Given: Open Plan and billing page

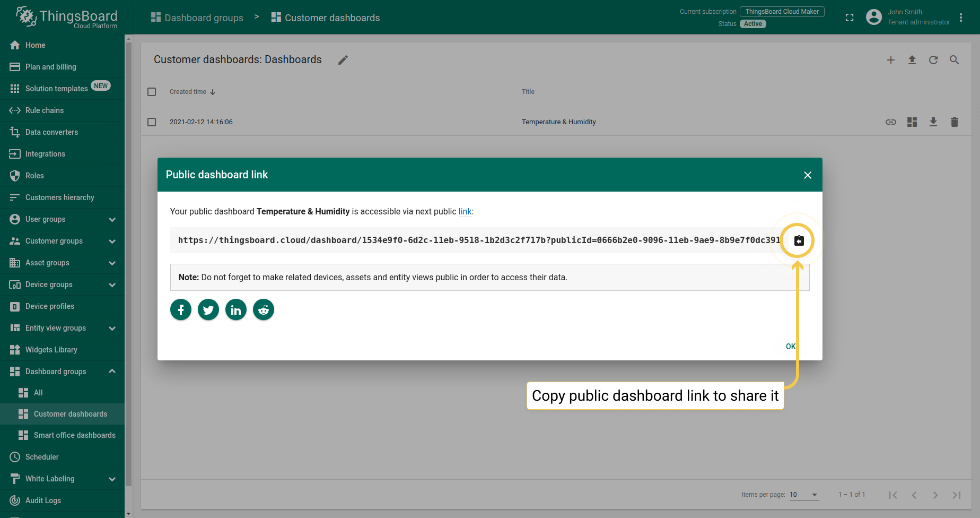Looking at the screenshot, I should [63, 67].
